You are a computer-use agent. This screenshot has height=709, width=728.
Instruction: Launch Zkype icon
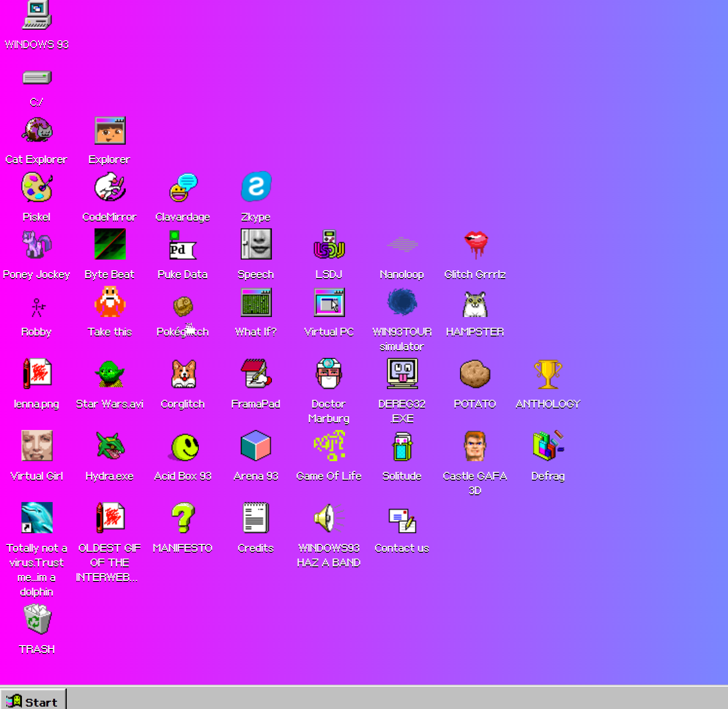point(256,186)
